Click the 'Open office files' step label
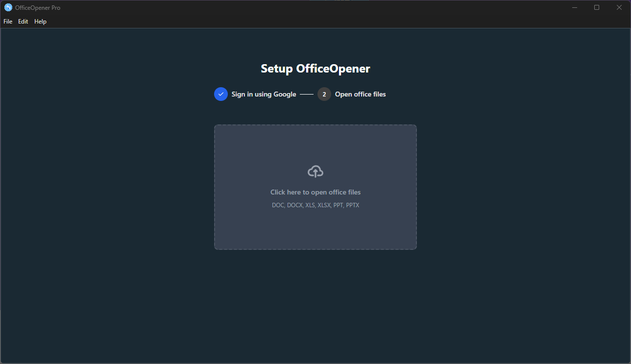Screen dimensions: 631x364 click(x=361, y=94)
